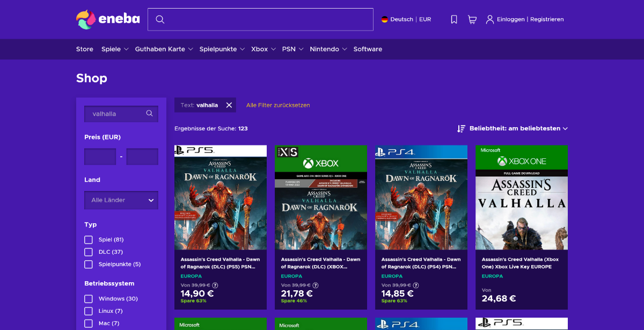Expand the PSN menu
644x330 pixels.
click(x=292, y=49)
